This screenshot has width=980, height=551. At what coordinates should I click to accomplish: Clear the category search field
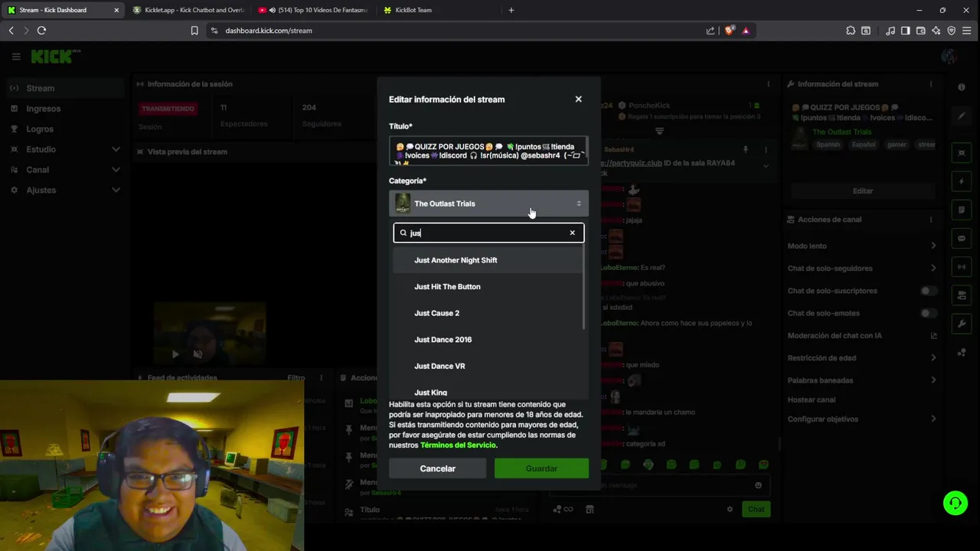pyautogui.click(x=572, y=233)
